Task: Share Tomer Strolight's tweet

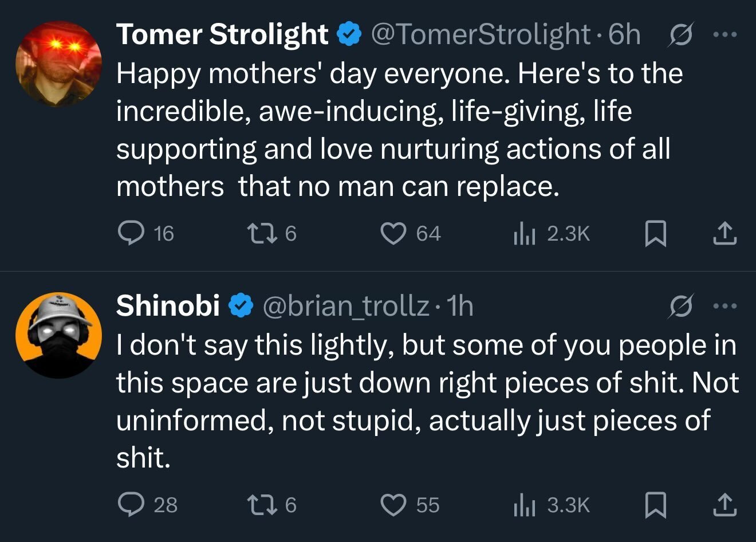Action: point(724,234)
